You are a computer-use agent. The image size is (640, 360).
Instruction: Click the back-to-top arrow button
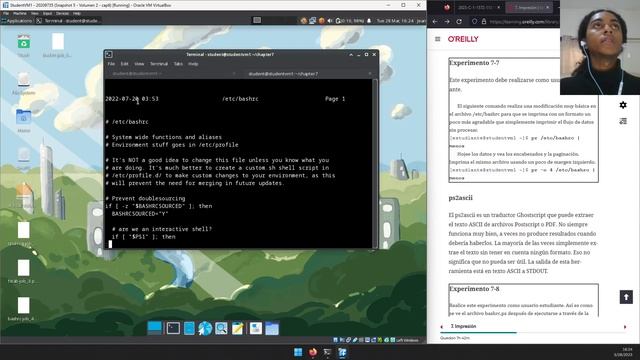coord(626,297)
